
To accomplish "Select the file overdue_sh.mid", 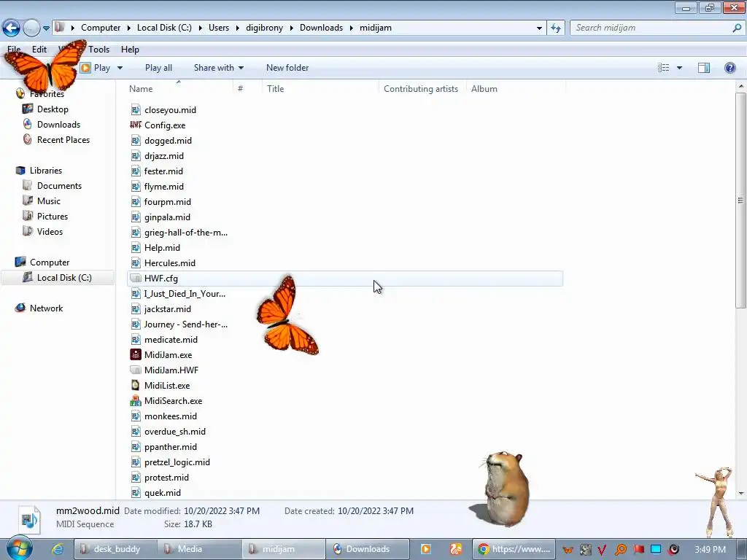I will pyautogui.click(x=175, y=432).
